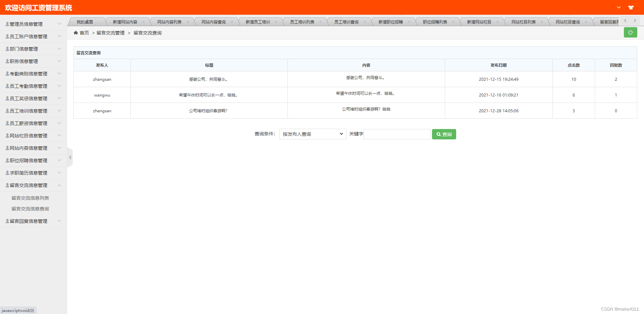Close the 新增网站内容 tab
644x314 pixels.
pos(143,22)
